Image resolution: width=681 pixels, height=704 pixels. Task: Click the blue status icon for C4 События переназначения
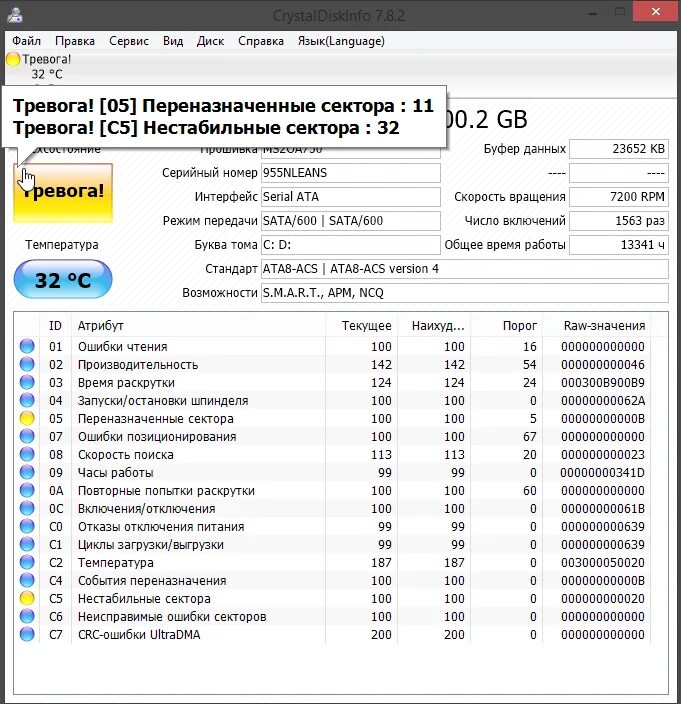coord(27,580)
